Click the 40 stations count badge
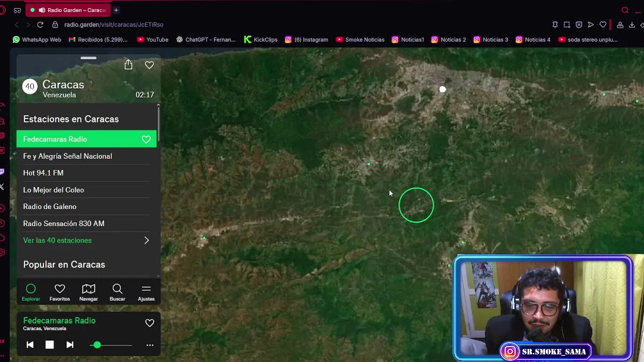644x362 pixels. pyautogui.click(x=30, y=86)
